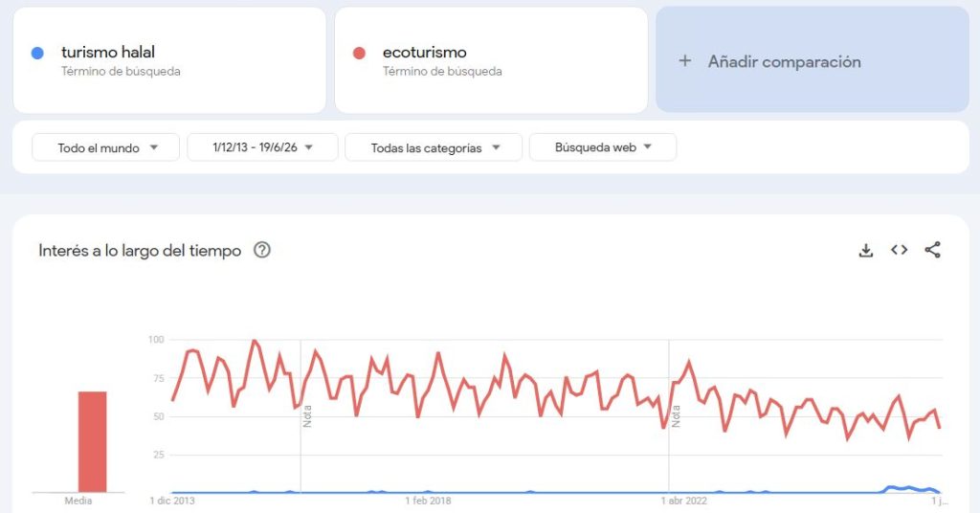Open the 1/12/13 - 19/6/26 date range dropdown
The height and width of the screenshot is (513, 980).
(x=262, y=147)
